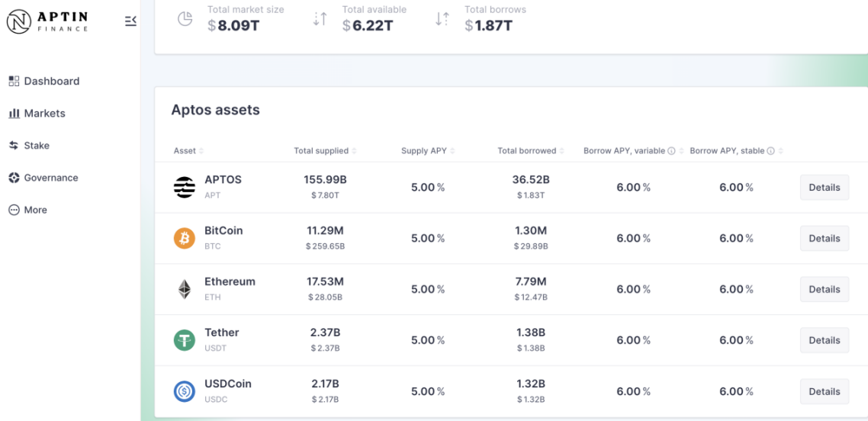Sort by Total supplied column arrows

coord(354,150)
